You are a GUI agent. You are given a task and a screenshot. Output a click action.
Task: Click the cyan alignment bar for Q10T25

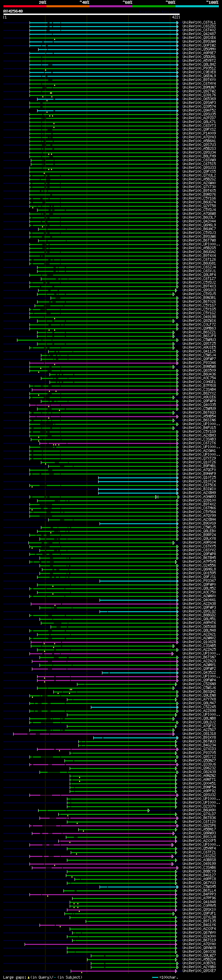pyautogui.click(x=138, y=477)
